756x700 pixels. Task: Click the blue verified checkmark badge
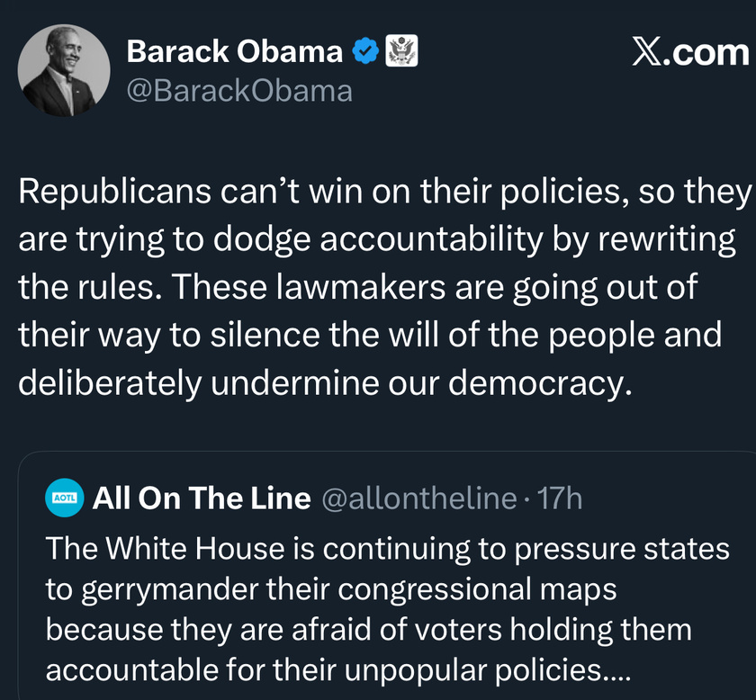[365, 50]
